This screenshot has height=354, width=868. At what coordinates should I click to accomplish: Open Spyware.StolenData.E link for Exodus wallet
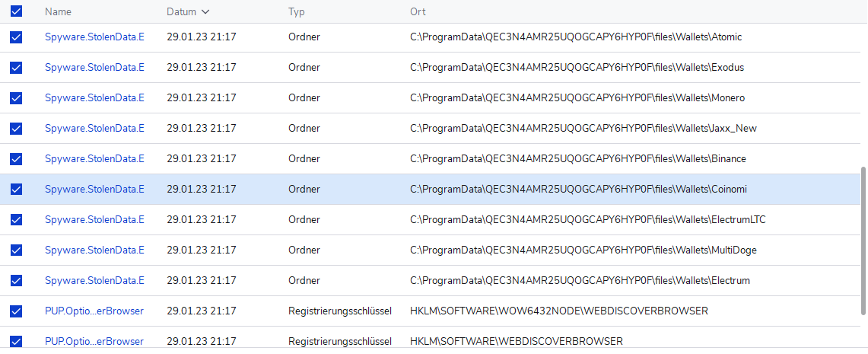coord(94,68)
